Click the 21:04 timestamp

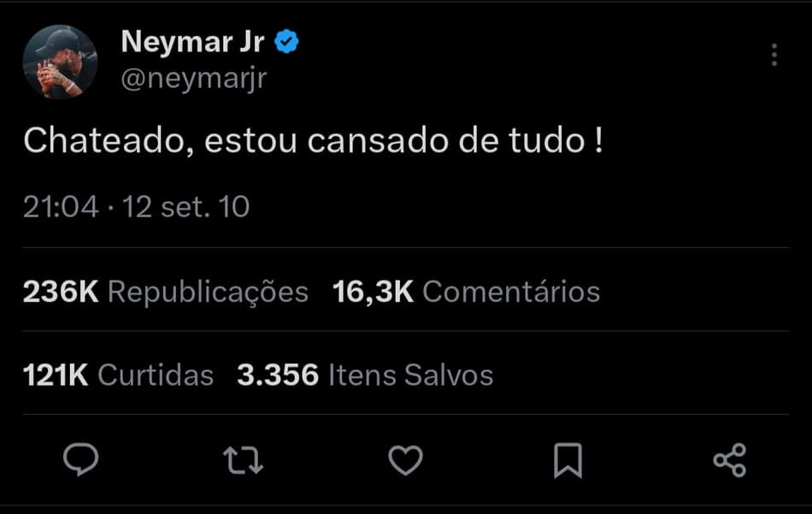pos(61,207)
